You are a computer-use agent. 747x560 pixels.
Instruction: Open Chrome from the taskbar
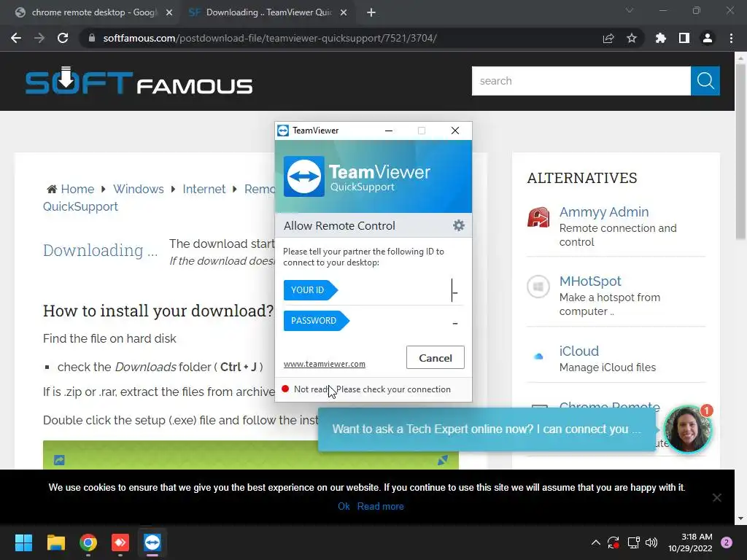tap(88, 542)
